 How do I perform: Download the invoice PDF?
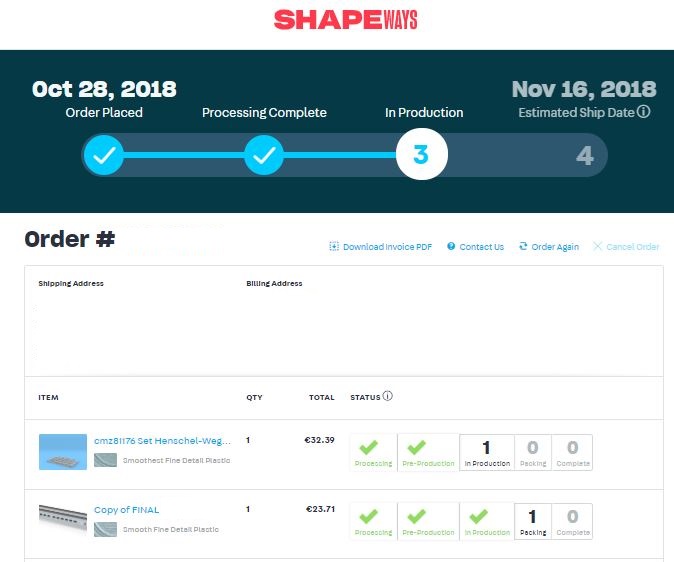point(381,247)
